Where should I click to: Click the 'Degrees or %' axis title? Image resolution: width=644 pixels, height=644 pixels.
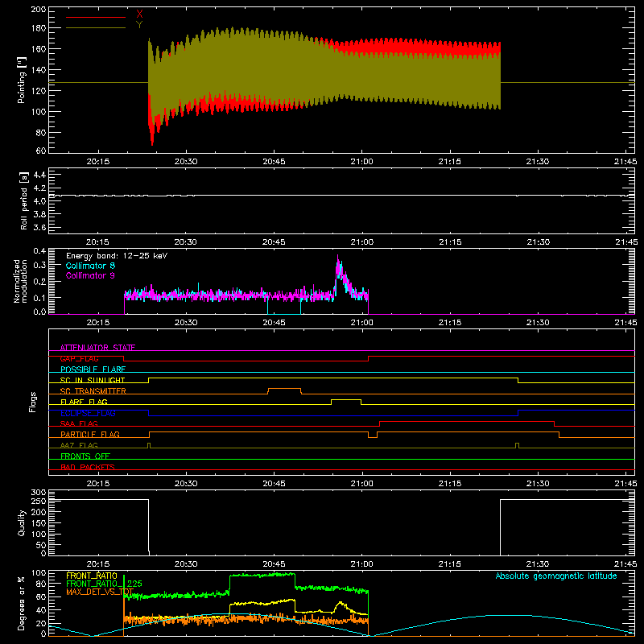coord(22,603)
